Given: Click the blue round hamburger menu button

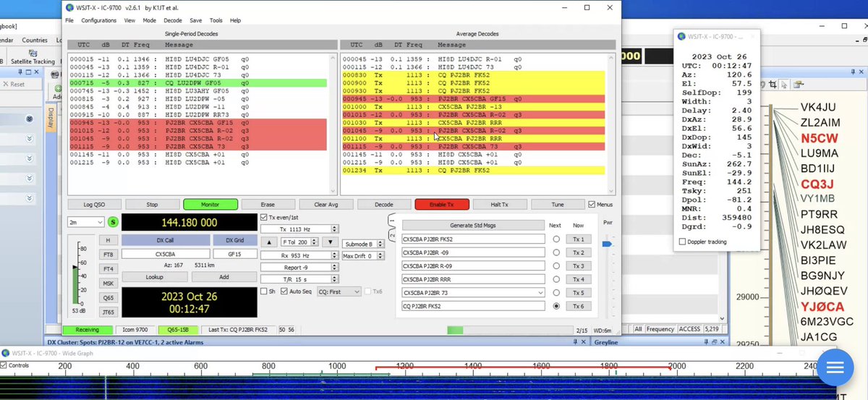Looking at the screenshot, I should coord(835,367).
